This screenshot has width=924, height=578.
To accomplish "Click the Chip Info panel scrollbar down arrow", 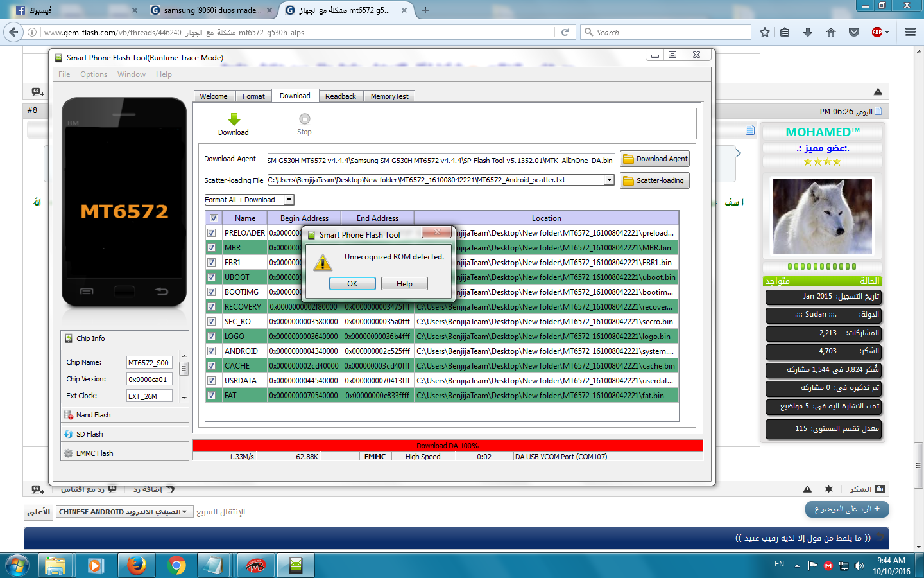I will pyautogui.click(x=184, y=398).
